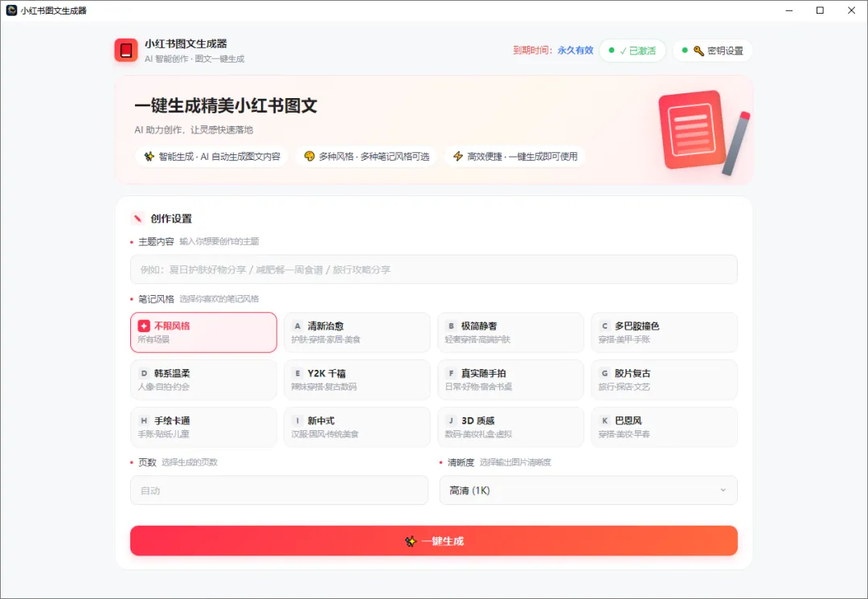Open the 清晰度 高清 (1K) dropdown
This screenshot has height=599, width=868.
[588, 490]
